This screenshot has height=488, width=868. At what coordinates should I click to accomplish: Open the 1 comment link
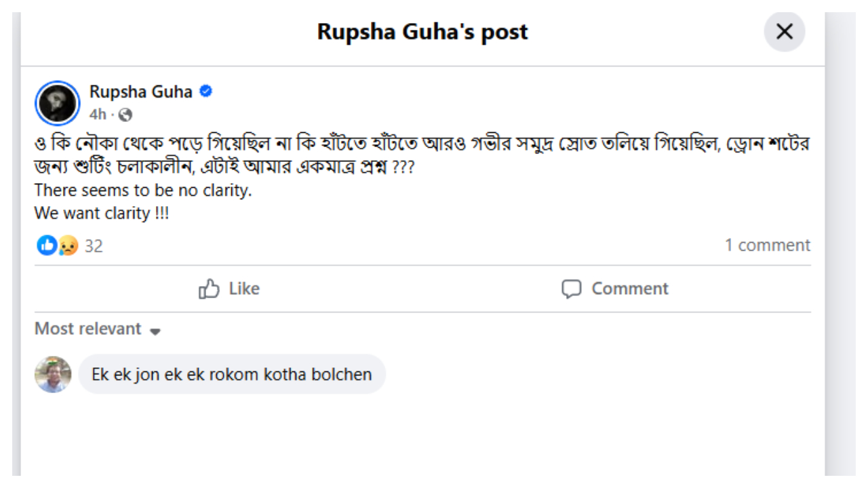tap(767, 245)
